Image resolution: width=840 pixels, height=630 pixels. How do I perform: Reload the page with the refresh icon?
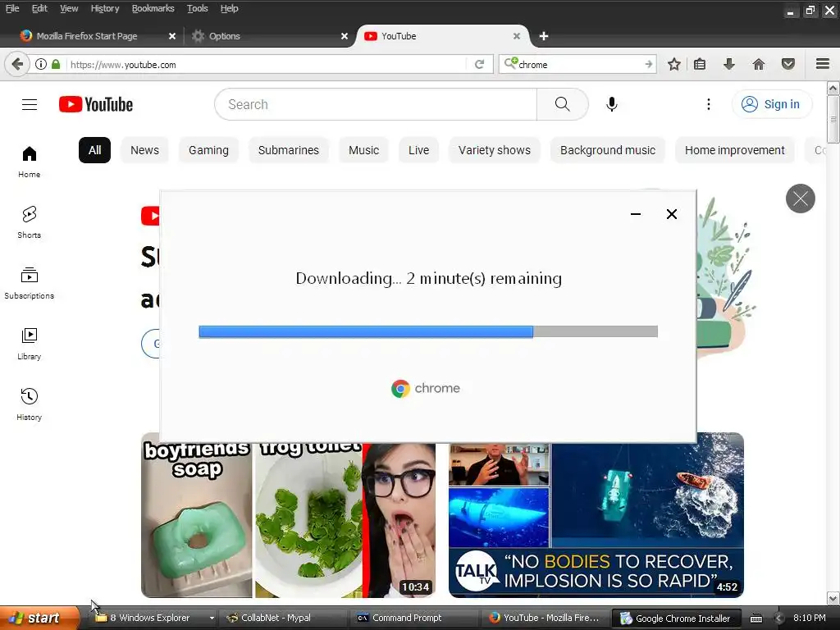click(x=479, y=64)
